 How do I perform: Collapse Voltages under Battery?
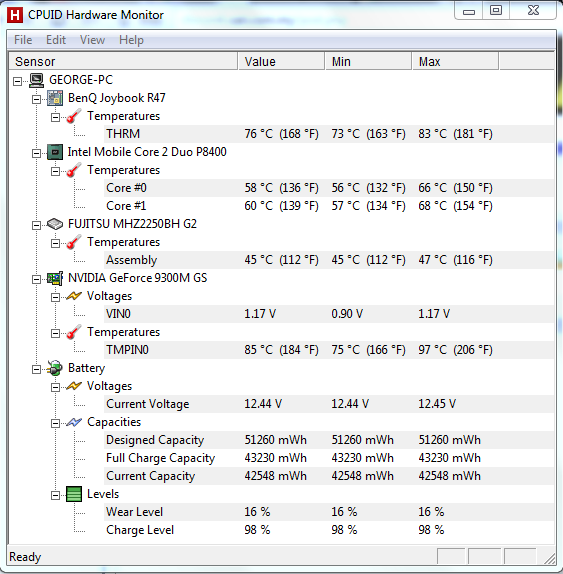tap(55, 387)
